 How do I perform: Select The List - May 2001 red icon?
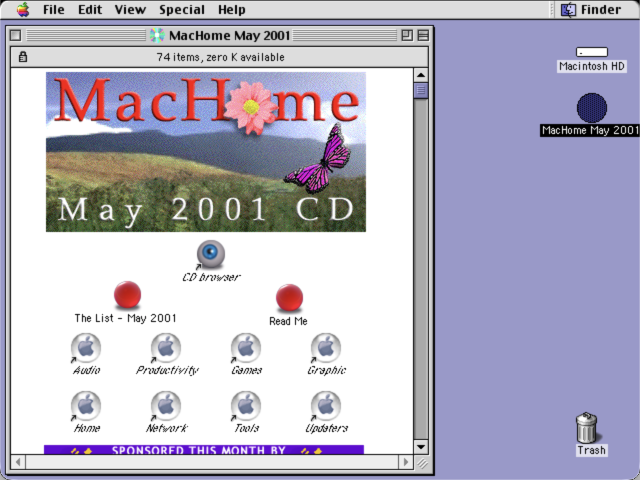pyautogui.click(x=127, y=294)
